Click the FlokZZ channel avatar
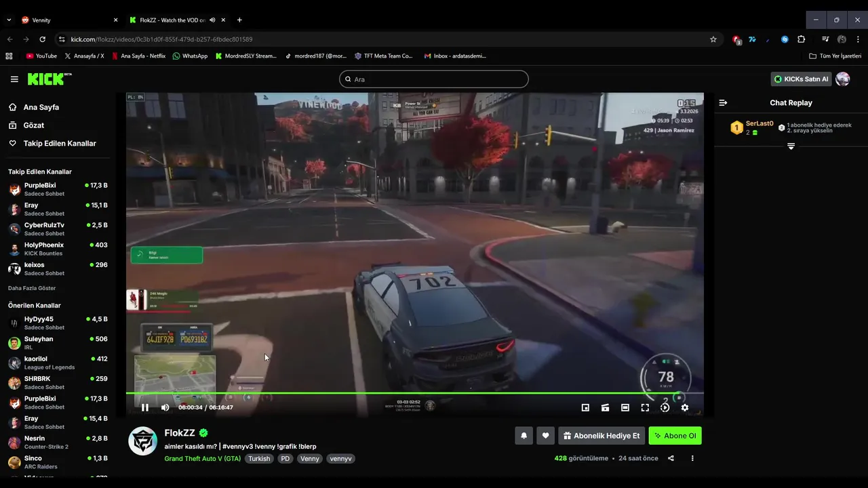 [x=143, y=441]
